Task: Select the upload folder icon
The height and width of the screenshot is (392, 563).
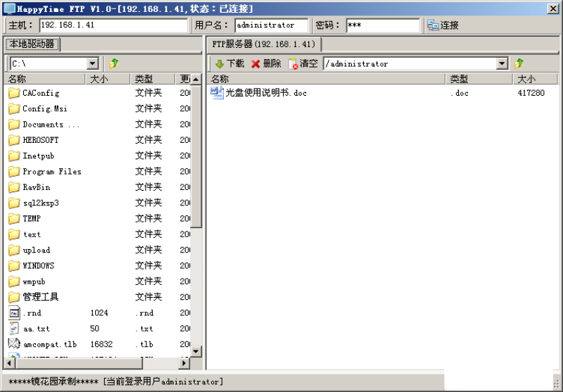Action: 14,250
